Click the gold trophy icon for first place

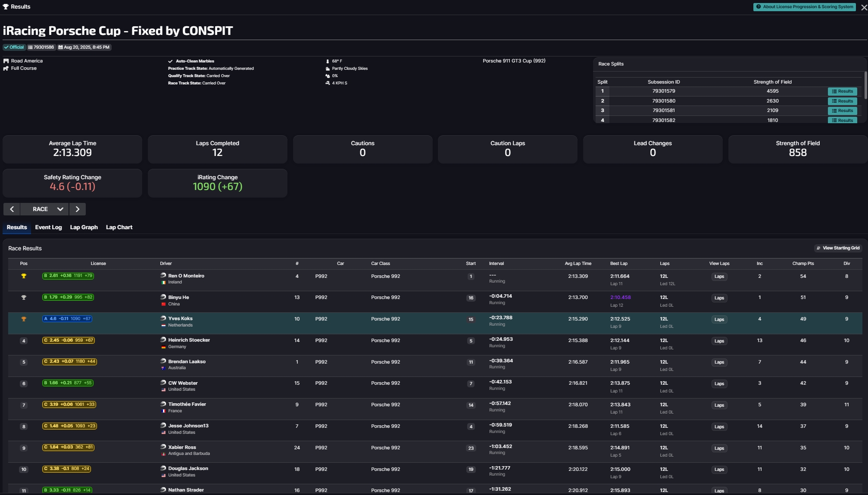[24, 276]
